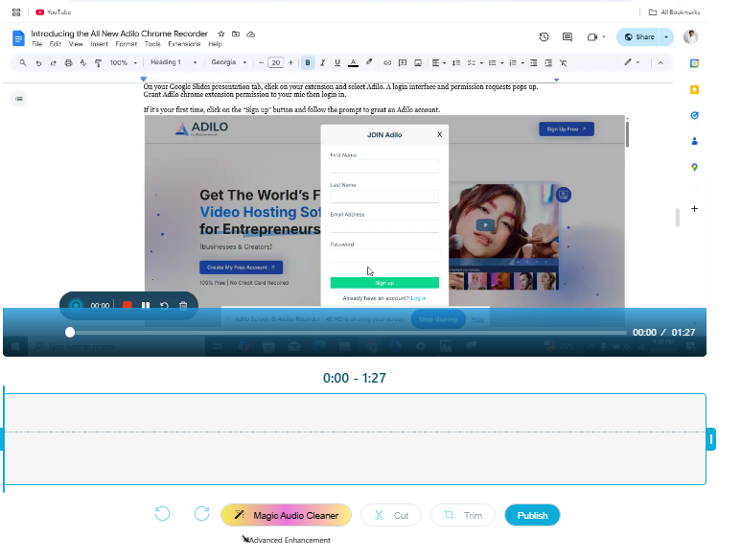Click the Docs toolbar undo icon
This screenshot has height=560, width=742.
coord(38,63)
